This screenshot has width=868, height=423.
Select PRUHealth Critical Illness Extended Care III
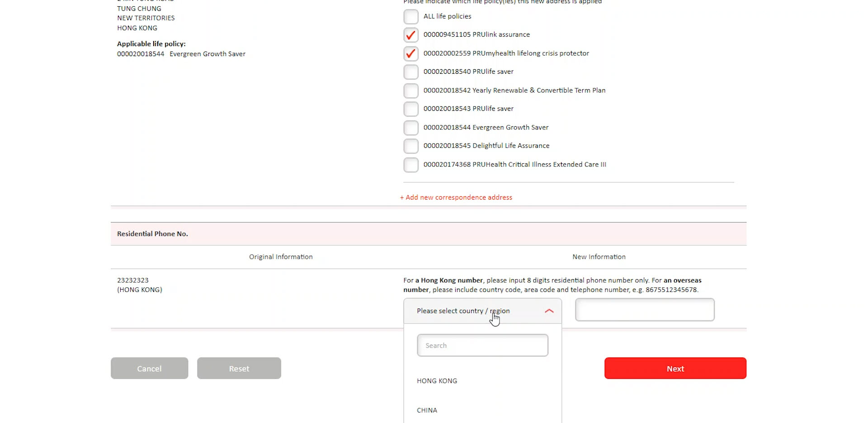(411, 165)
